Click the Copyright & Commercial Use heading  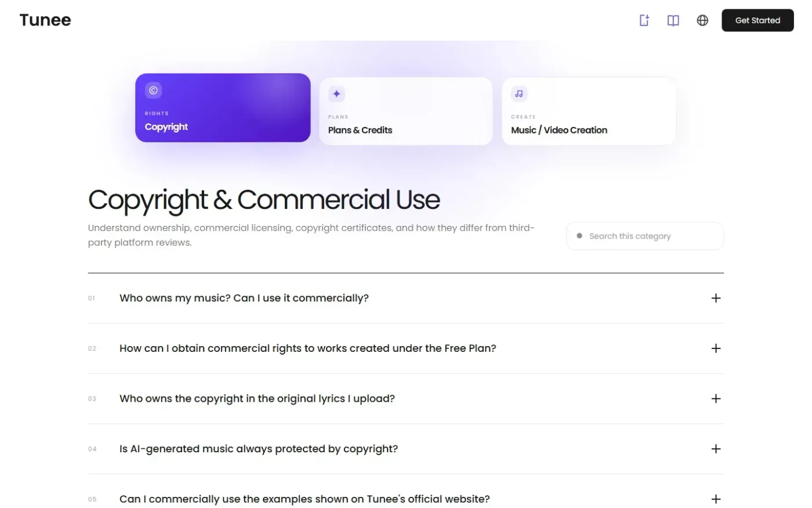(x=264, y=200)
